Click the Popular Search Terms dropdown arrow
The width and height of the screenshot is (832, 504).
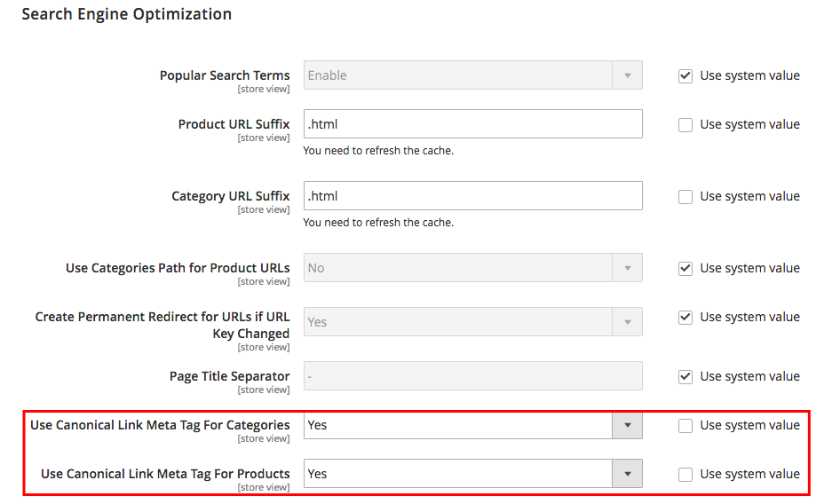[627, 75]
